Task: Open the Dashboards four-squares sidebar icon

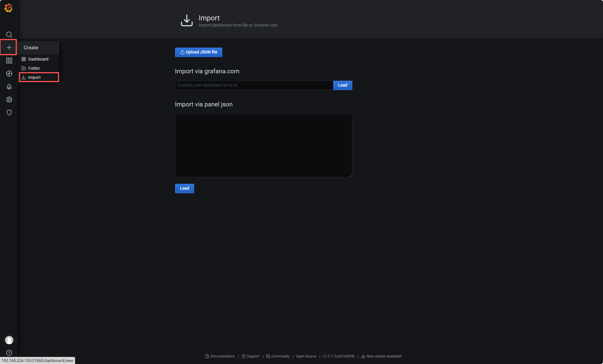Action: coord(9,61)
